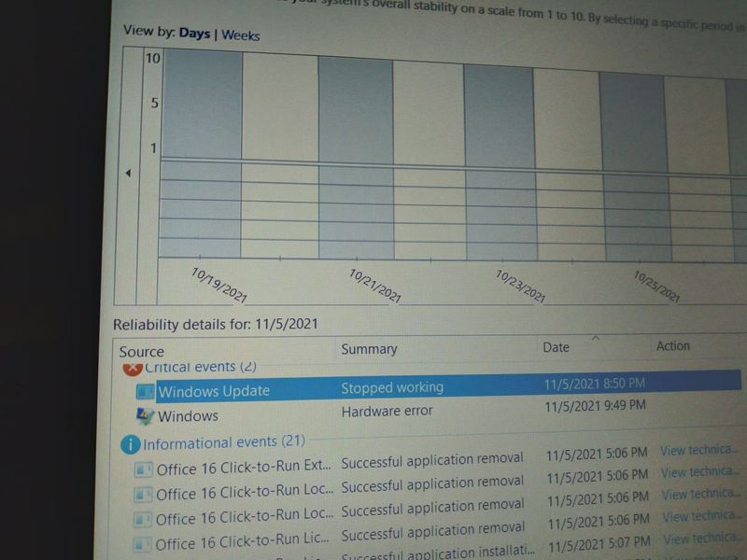The width and height of the screenshot is (747, 560).
Task: Collapse the Critical events group
Action: click(200, 367)
